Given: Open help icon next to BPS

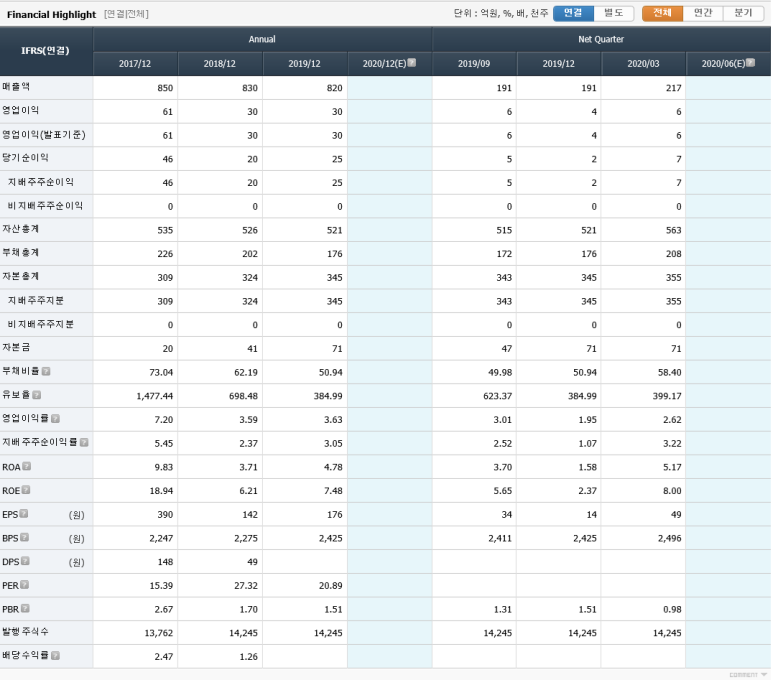Looking at the screenshot, I should point(24,537).
